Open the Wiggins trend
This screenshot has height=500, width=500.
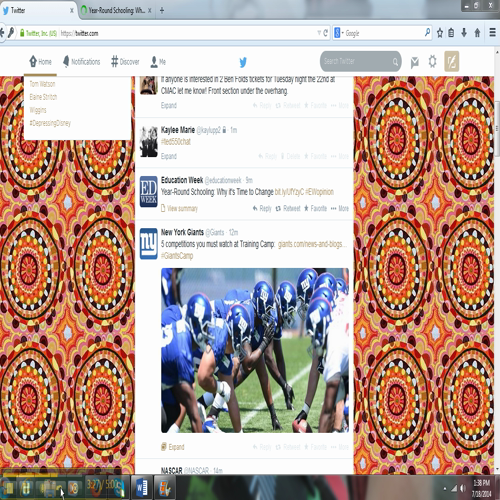[38, 110]
